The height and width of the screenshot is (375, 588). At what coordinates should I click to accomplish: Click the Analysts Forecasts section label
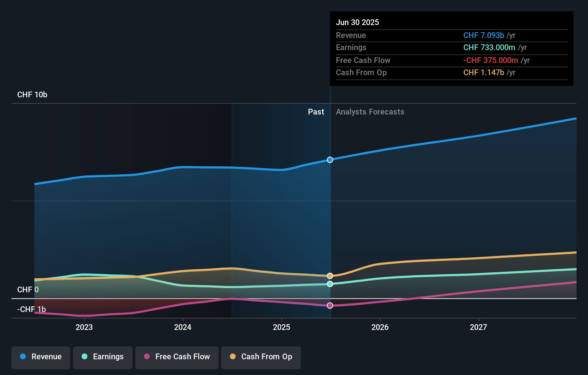370,112
